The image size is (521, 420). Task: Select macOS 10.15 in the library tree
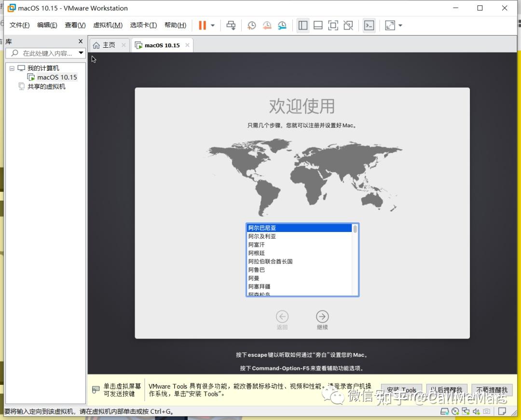(57, 77)
